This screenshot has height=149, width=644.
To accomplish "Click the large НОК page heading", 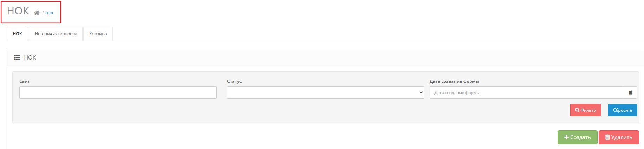I will (18, 11).
